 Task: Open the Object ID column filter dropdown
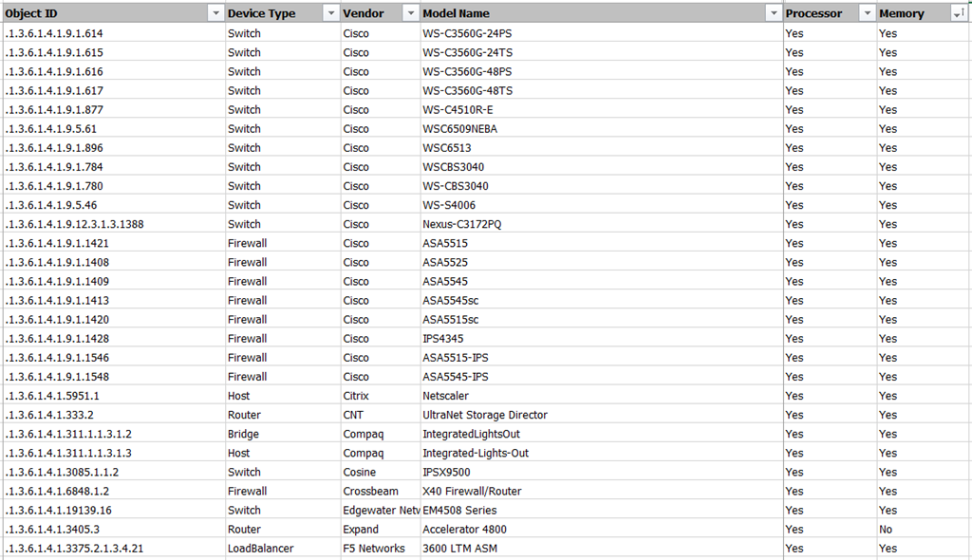[215, 13]
